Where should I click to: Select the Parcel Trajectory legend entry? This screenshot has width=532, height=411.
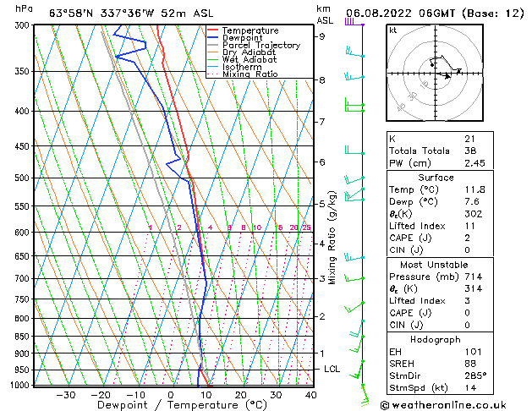(261, 46)
